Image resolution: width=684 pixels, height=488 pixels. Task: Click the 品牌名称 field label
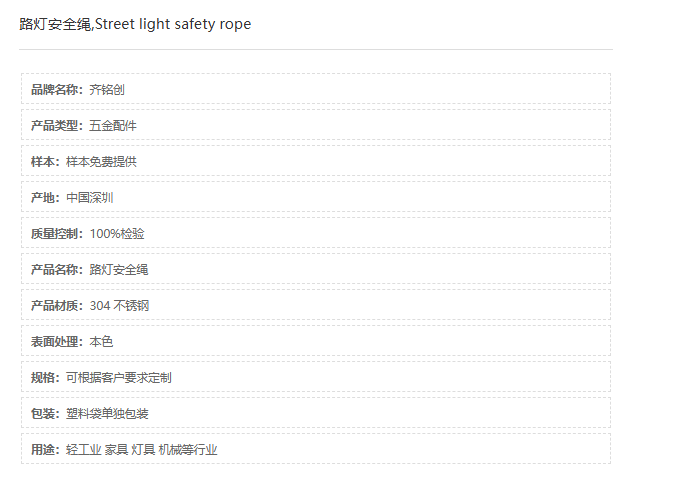coord(57,90)
